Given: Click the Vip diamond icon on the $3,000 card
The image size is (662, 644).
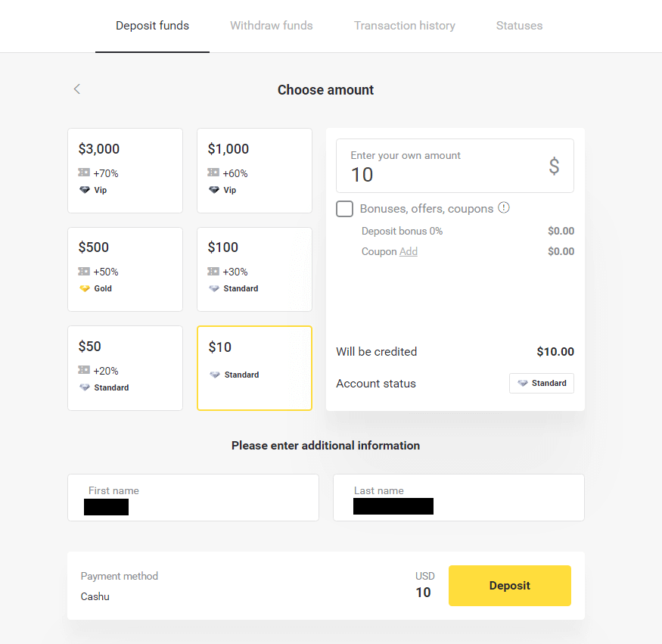Looking at the screenshot, I should point(85,190).
